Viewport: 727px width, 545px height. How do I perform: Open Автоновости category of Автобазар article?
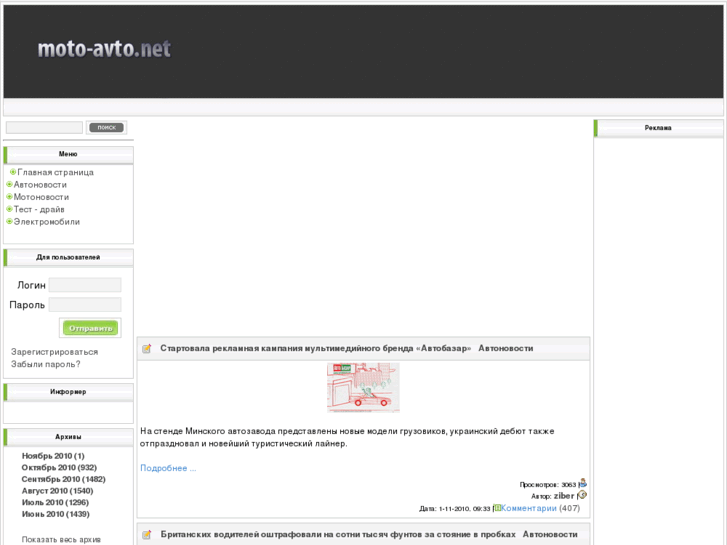(x=506, y=348)
